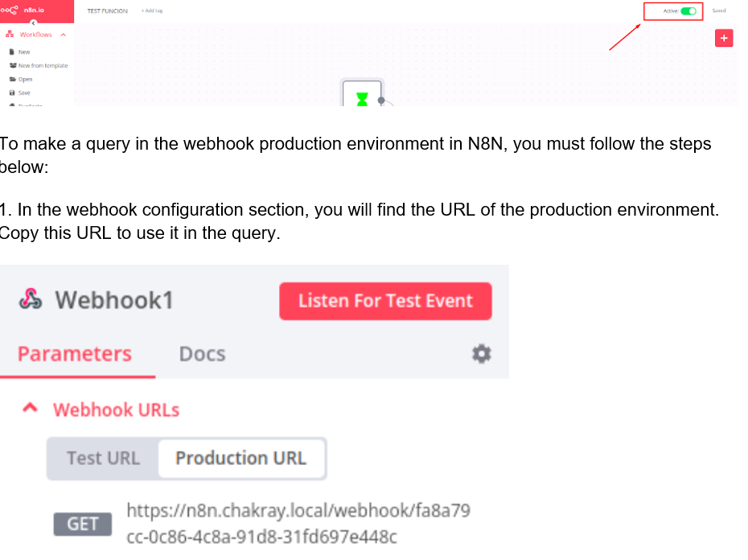Click the Save workflow icon
This screenshot has width=748, height=560.
[11, 93]
